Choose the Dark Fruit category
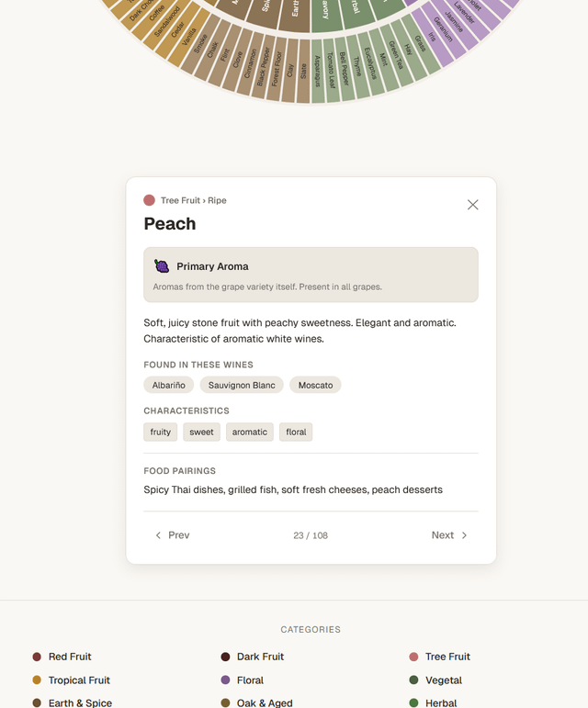 pyautogui.click(x=260, y=657)
